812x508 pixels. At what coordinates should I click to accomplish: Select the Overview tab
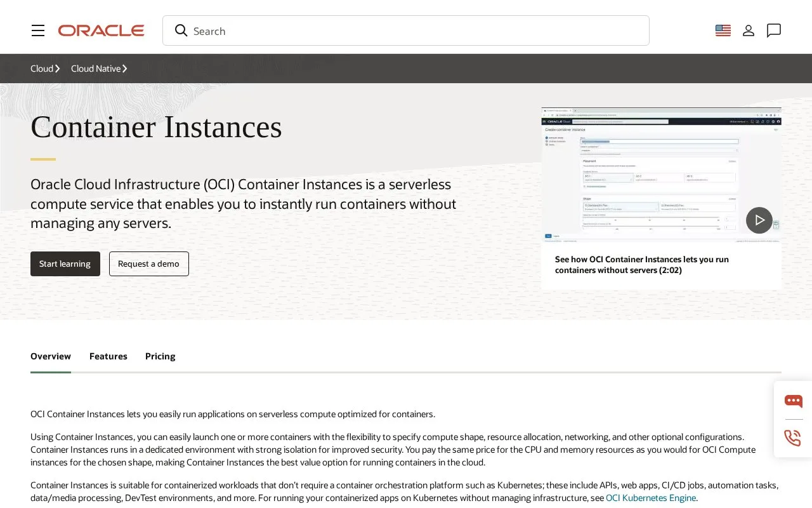click(x=51, y=356)
